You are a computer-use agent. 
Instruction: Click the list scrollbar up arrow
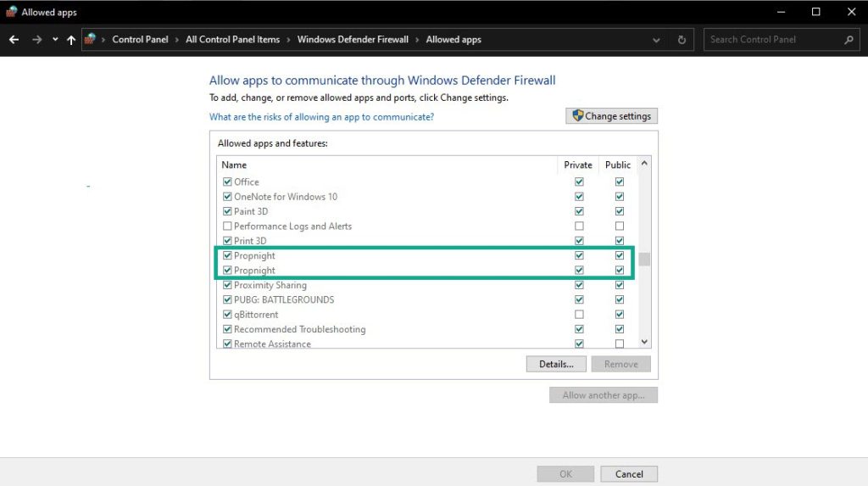click(644, 164)
